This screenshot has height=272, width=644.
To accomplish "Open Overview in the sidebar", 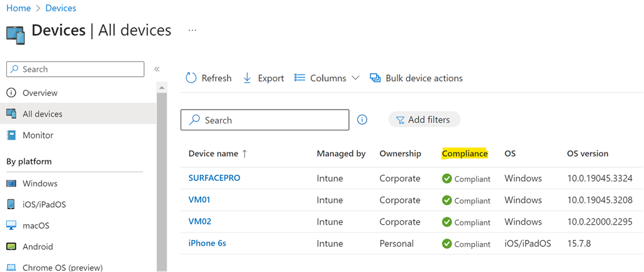I will [40, 93].
